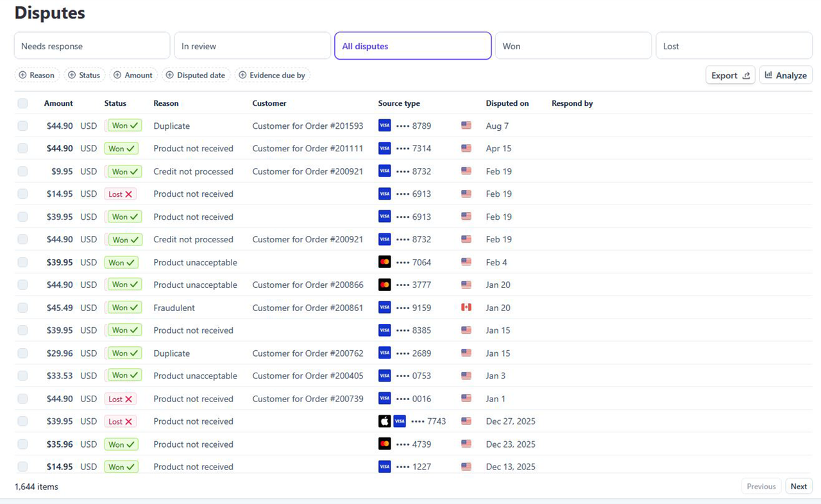Tick the select-all checkbox in table header
The width and height of the screenshot is (821, 504).
pos(22,103)
